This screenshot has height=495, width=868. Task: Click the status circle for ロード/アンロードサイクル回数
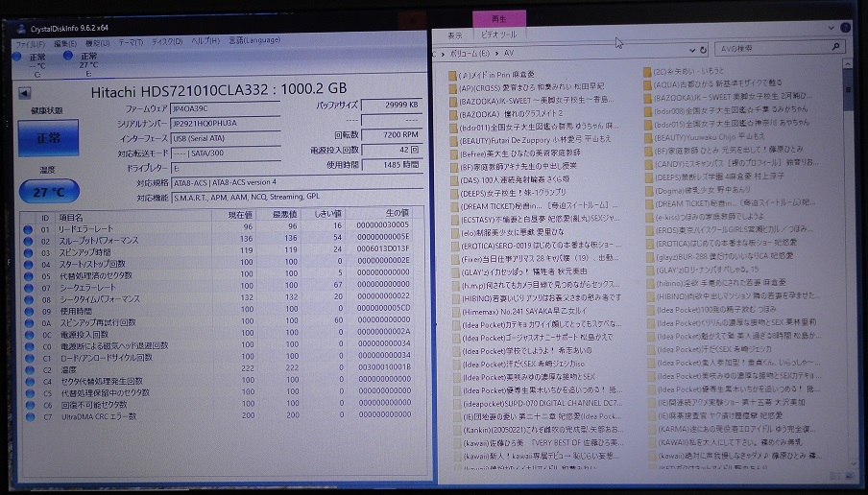pos(28,358)
